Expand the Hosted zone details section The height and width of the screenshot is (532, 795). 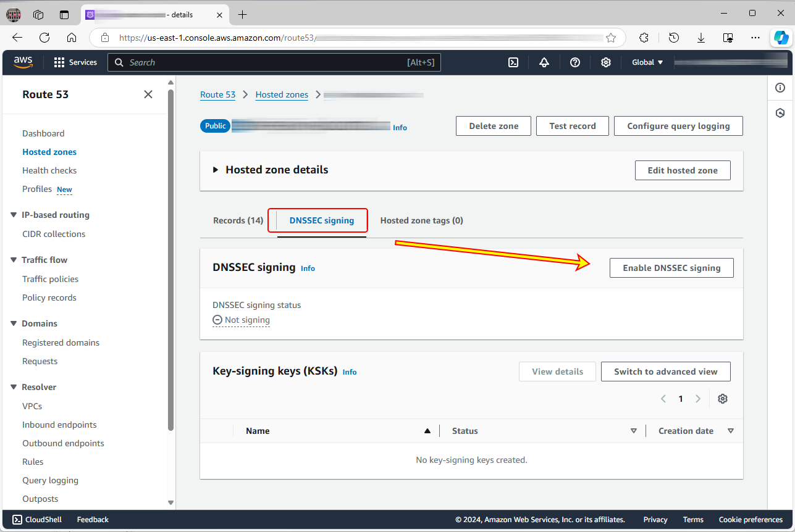point(216,169)
